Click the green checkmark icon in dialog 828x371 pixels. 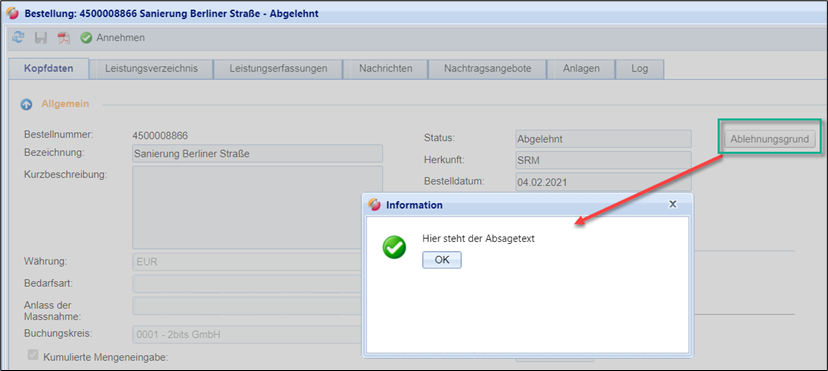tap(394, 247)
